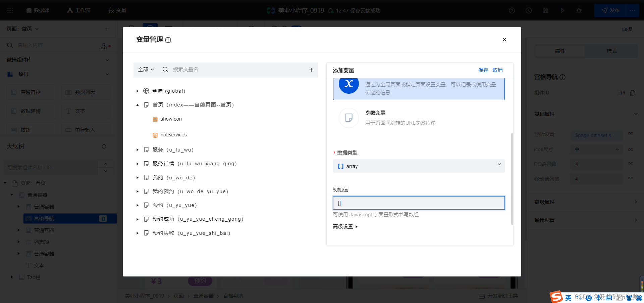
Task: Expand the 预约 (u_yu_yue) node
Action: tap(138, 205)
